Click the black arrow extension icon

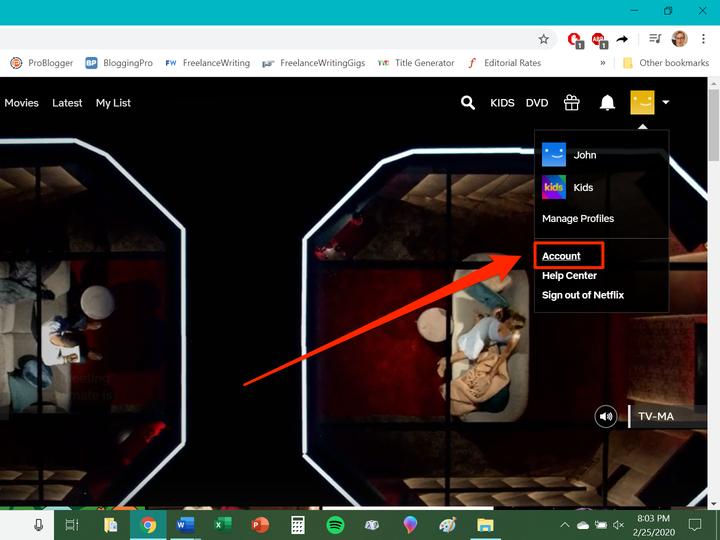coord(622,39)
